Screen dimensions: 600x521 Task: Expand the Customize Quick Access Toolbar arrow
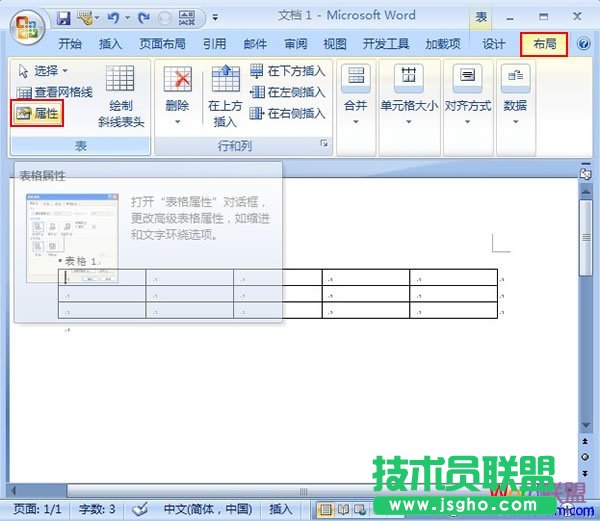pyautogui.click(x=215, y=18)
